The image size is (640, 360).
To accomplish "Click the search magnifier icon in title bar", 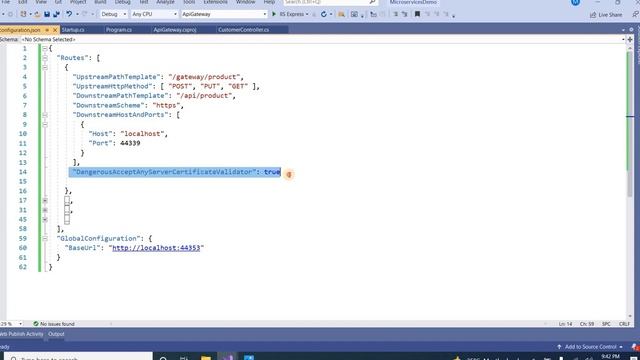I will coord(372,2).
